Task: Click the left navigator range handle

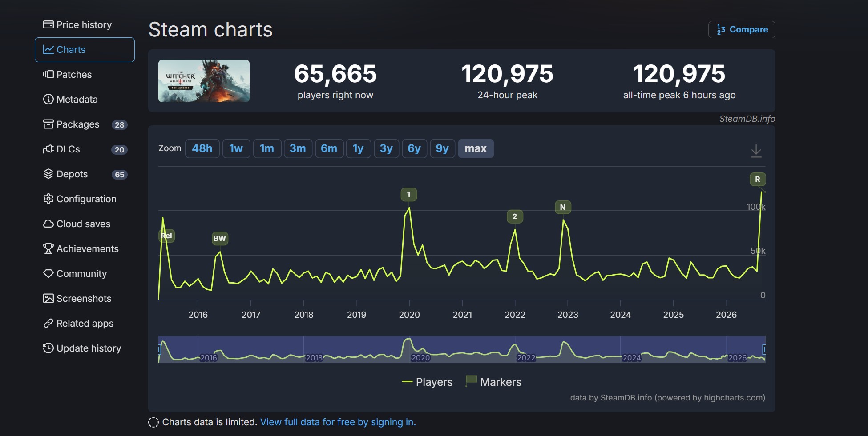Action: point(159,349)
